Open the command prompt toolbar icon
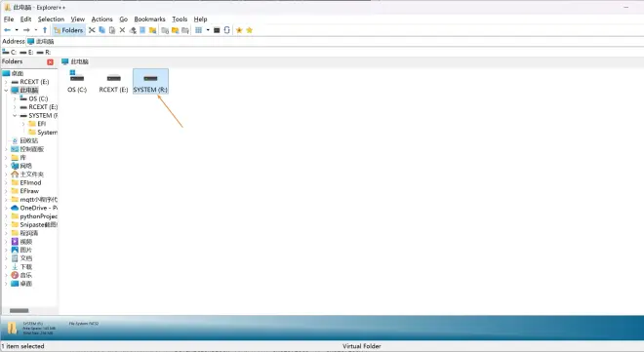 (x=217, y=30)
